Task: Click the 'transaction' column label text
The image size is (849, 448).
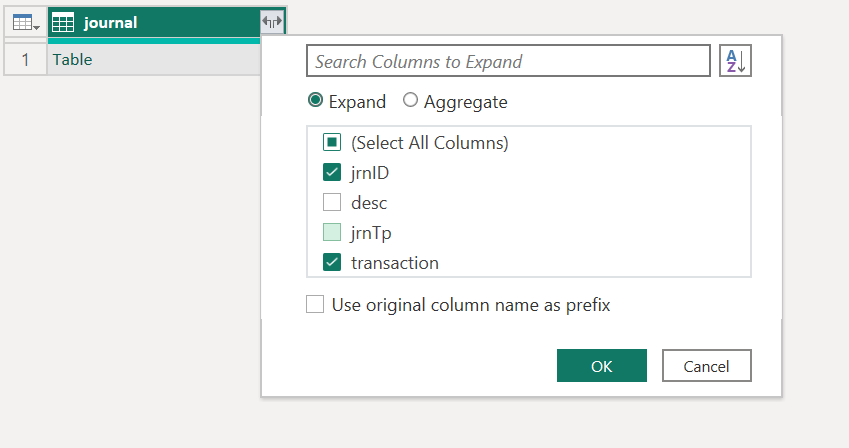Action: (395, 263)
